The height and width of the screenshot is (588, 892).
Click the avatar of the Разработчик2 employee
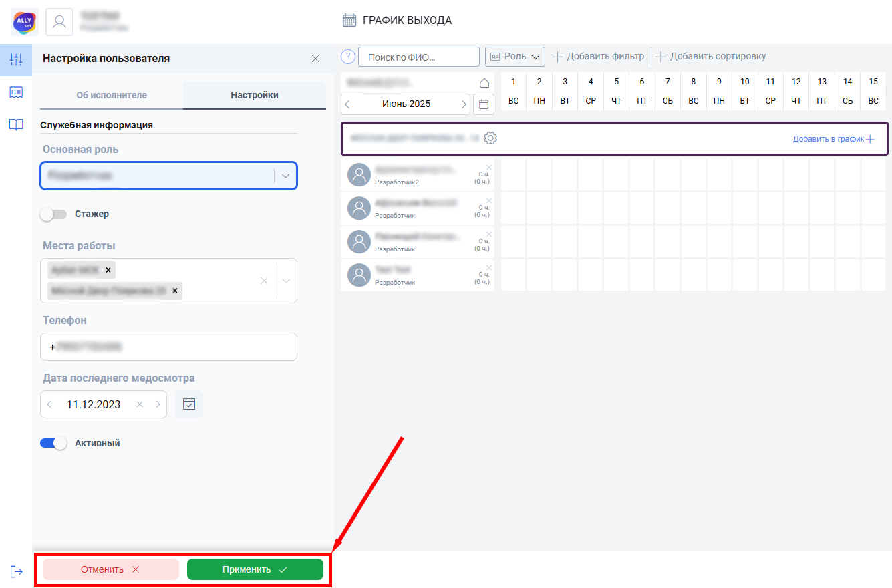(359, 175)
